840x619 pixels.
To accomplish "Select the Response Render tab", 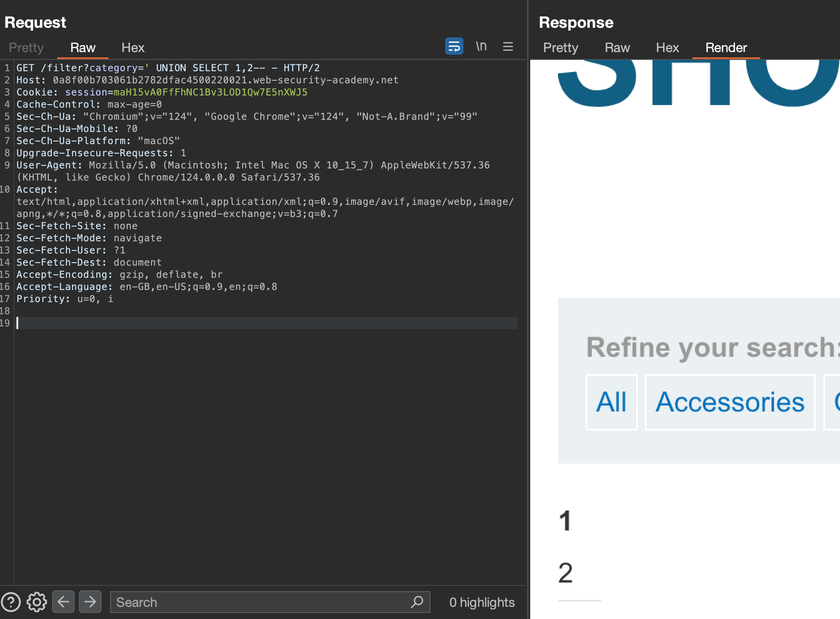I will point(726,48).
